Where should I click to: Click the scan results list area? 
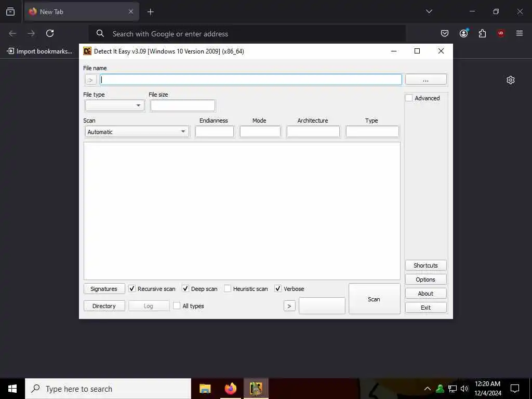click(242, 211)
